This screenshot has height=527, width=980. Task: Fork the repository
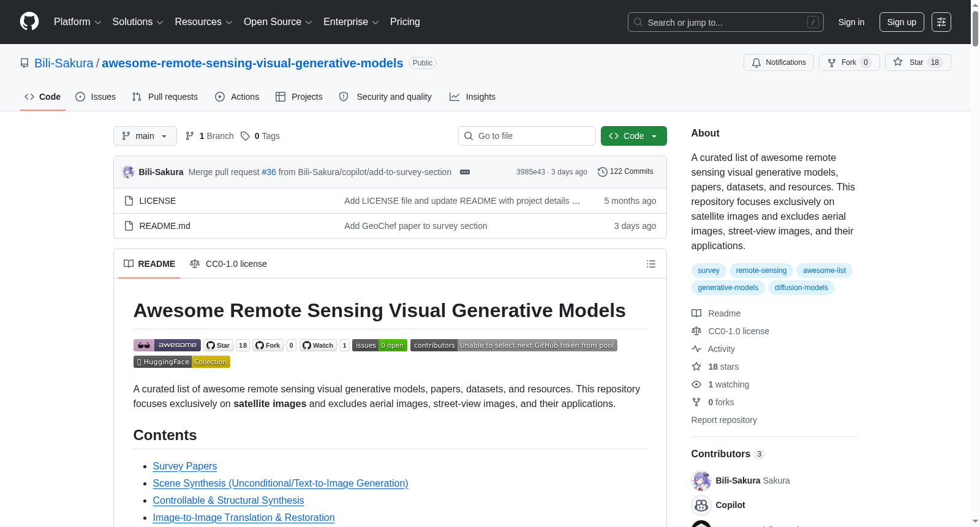849,62
